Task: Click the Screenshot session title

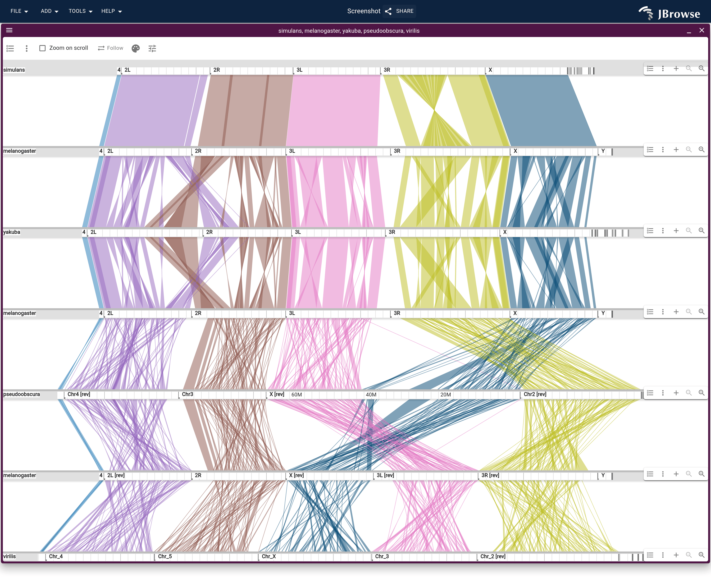Action: tap(364, 11)
